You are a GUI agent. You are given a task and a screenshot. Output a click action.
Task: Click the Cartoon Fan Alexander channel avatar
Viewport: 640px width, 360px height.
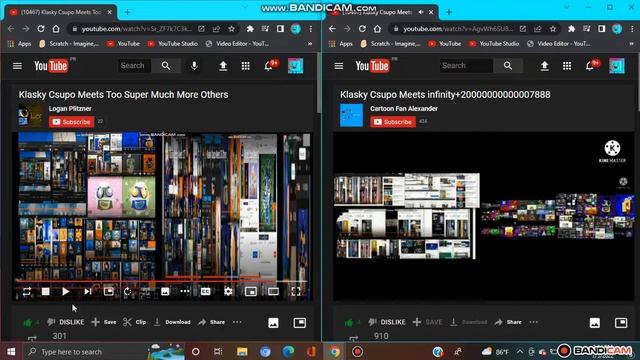(x=351, y=115)
